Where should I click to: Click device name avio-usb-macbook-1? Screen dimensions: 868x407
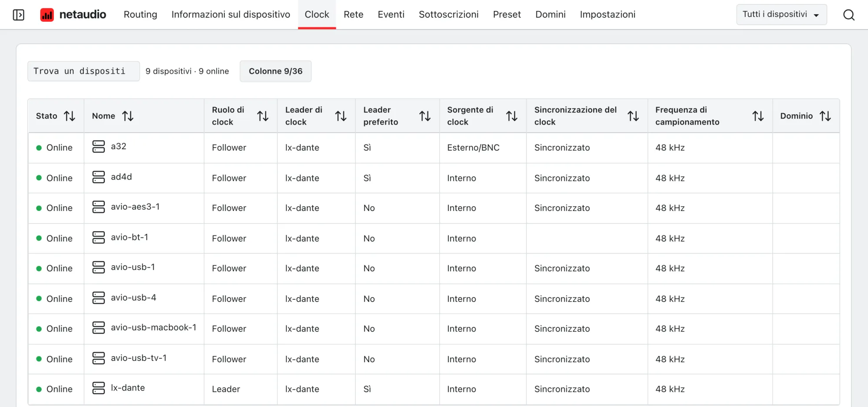154,328
